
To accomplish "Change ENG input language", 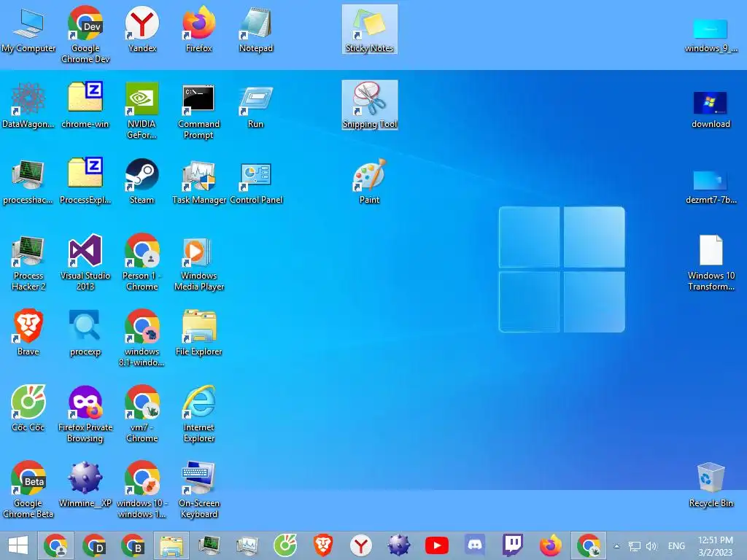I will click(676, 546).
